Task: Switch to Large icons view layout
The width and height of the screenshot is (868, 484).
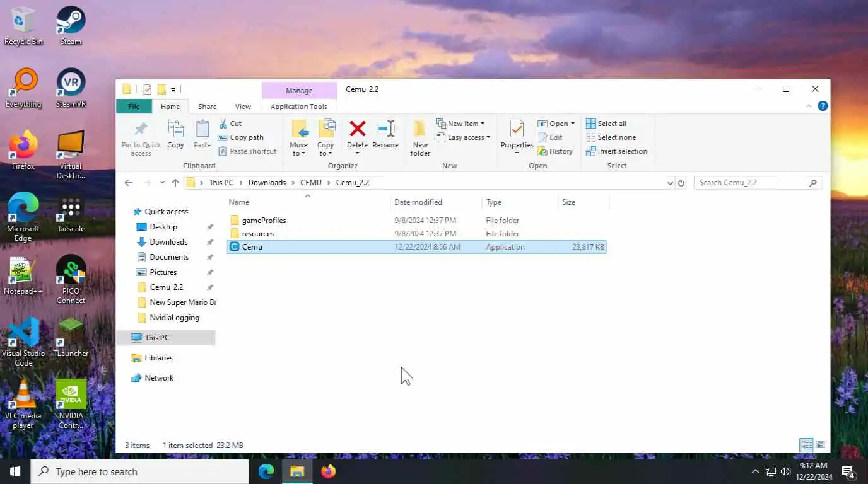Action: tap(820, 445)
